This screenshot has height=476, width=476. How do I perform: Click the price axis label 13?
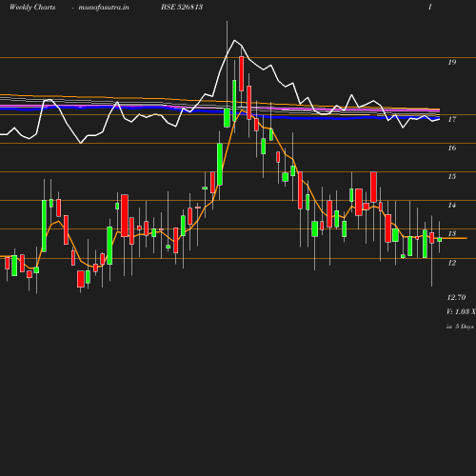[x=452, y=233]
